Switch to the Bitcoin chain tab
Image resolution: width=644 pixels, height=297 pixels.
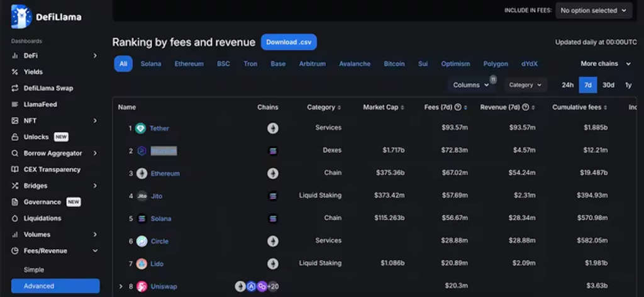(x=394, y=64)
